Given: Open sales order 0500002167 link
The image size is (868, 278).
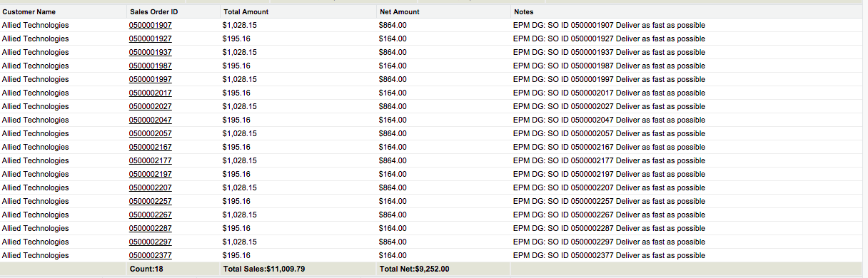Looking at the screenshot, I should (x=150, y=147).
